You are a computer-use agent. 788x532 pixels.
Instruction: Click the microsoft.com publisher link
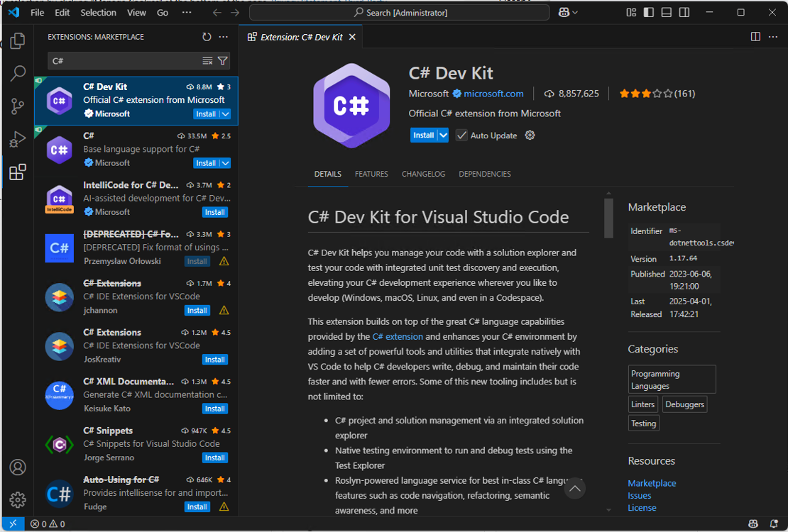click(x=493, y=94)
